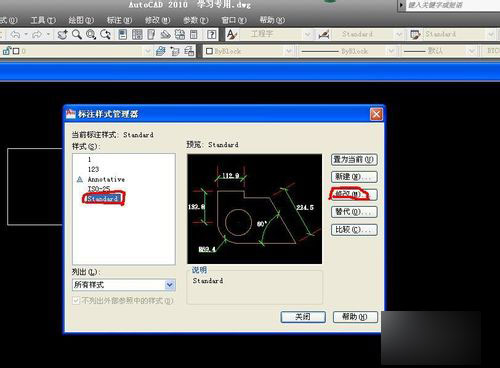
Task: Select the highlighted Standard style entry
Action: (103, 199)
